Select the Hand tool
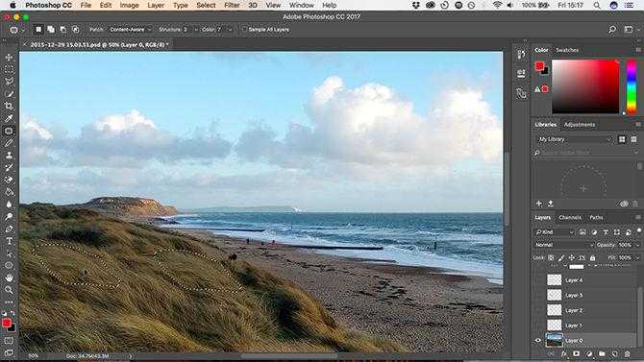The image size is (644, 362). point(9,278)
